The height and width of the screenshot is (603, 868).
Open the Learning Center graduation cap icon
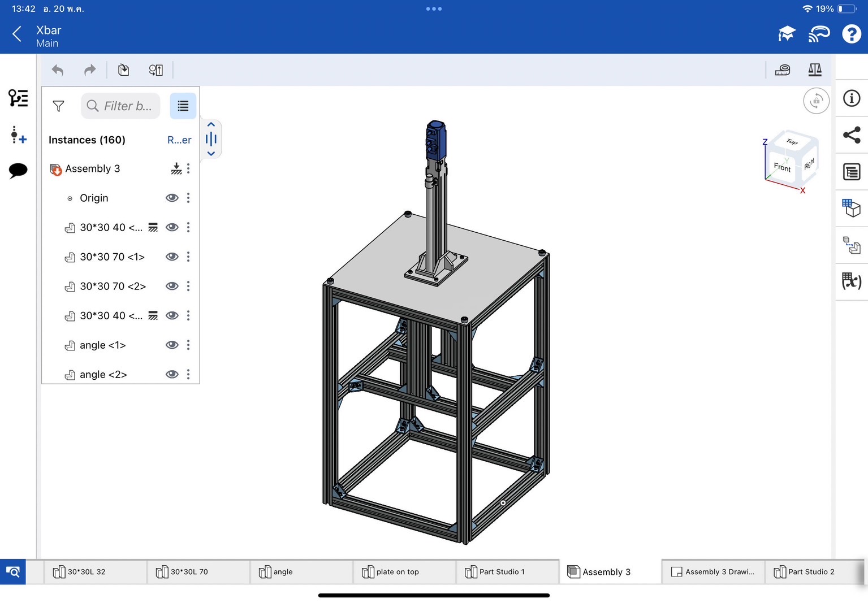(787, 34)
